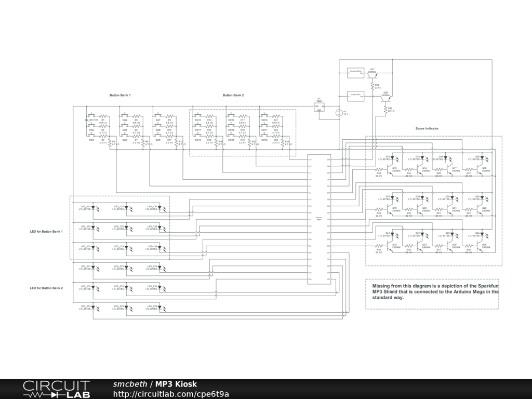The height and width of the screenshot is (399, 532).
Task: Select the LED_233 diode symbol
Action: point(160,308)
